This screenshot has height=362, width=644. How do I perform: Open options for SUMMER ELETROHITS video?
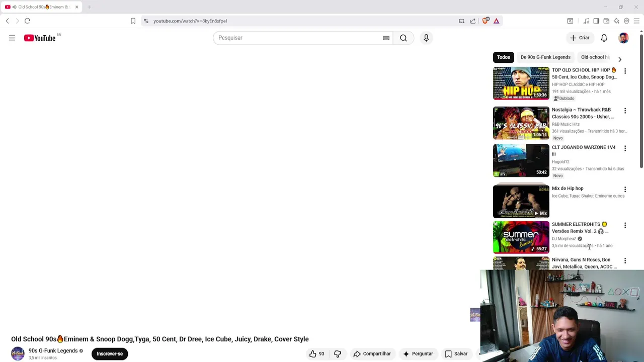(x=625, y=225)
